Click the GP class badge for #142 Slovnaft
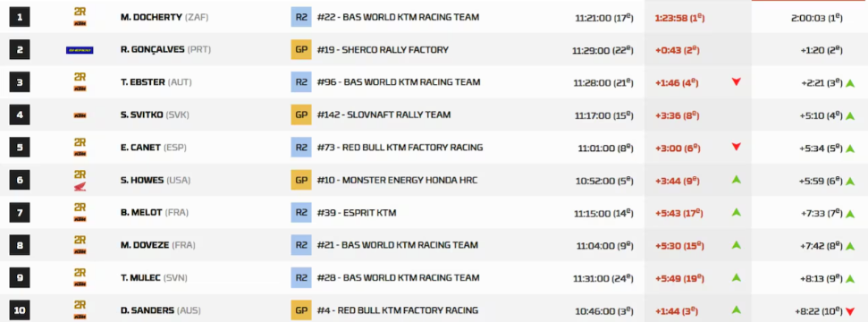The height and width of the screenshot is (322, 868). 301,114
